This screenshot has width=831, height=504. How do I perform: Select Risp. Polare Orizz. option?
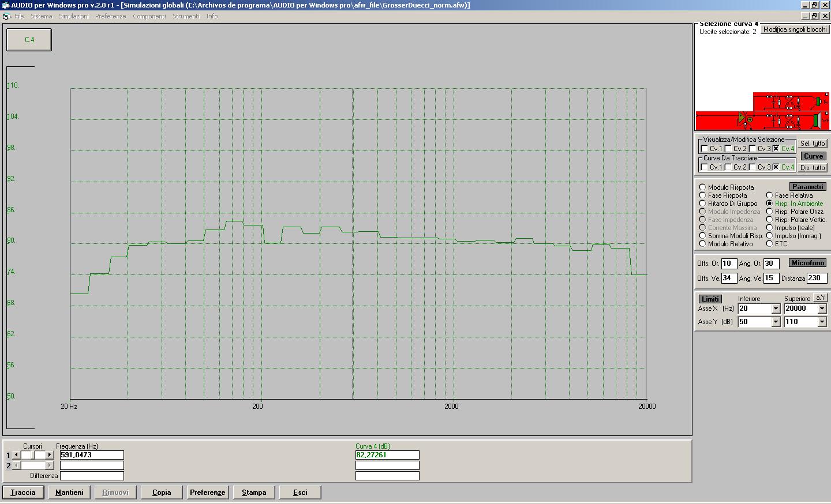point(769,212)
